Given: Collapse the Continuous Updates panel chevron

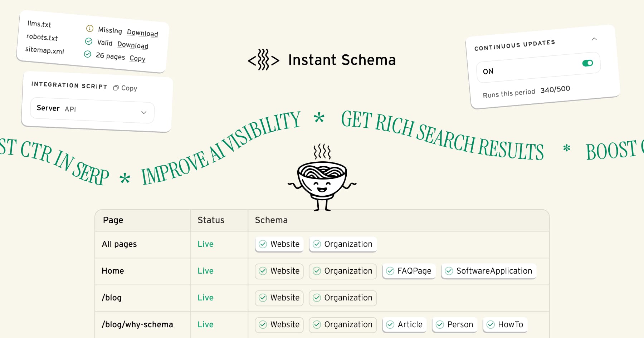Looking at the screenshot, I should [594, 39].
